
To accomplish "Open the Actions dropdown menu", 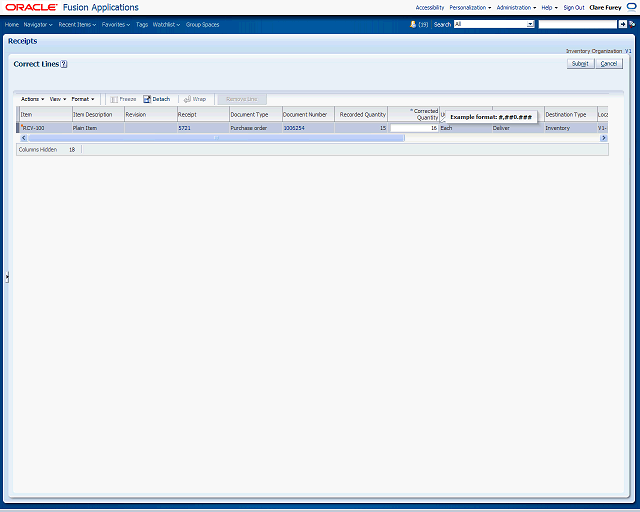I will point(32,99).
